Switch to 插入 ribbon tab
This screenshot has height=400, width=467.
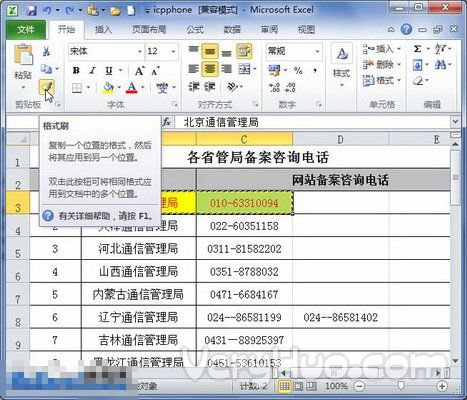(103, 30)
